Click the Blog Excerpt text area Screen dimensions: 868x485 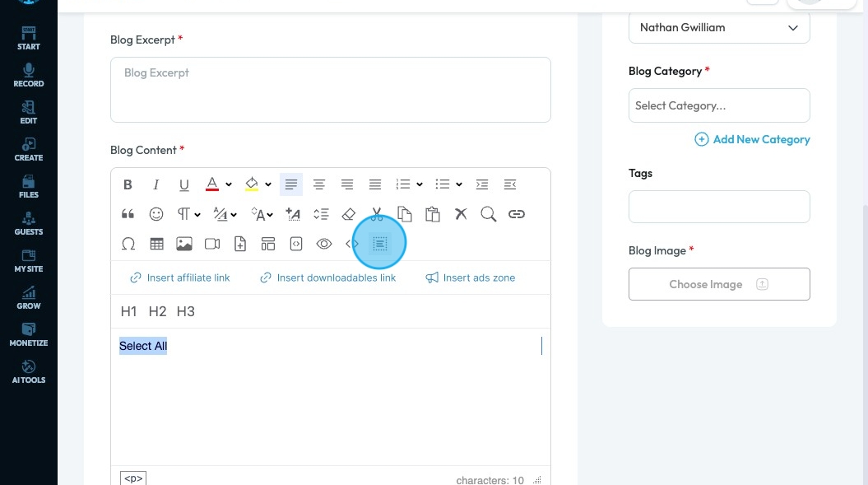pyautogui.click(x=331, y=90)
